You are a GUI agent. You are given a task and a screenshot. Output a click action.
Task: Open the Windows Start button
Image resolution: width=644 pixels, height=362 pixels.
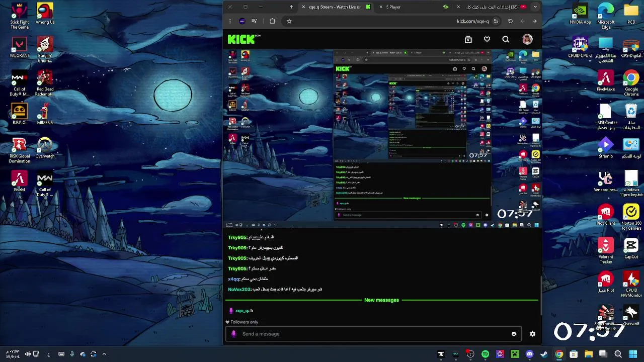point(633,354)
